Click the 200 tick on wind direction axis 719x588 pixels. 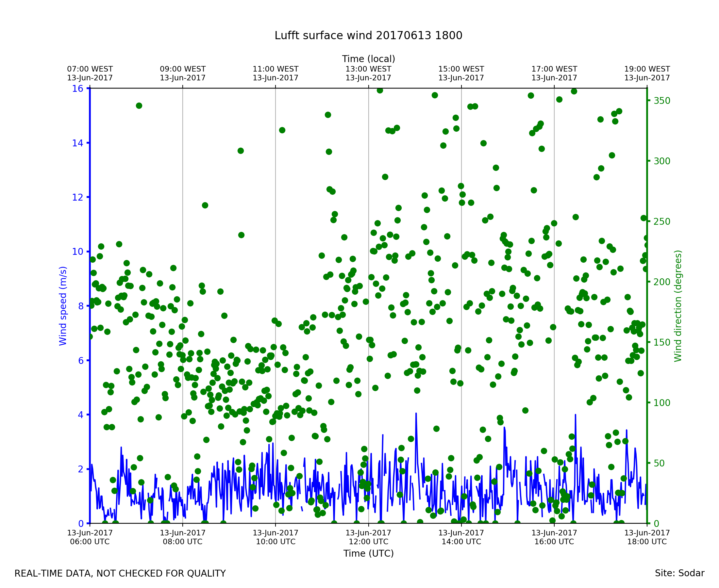662,282
